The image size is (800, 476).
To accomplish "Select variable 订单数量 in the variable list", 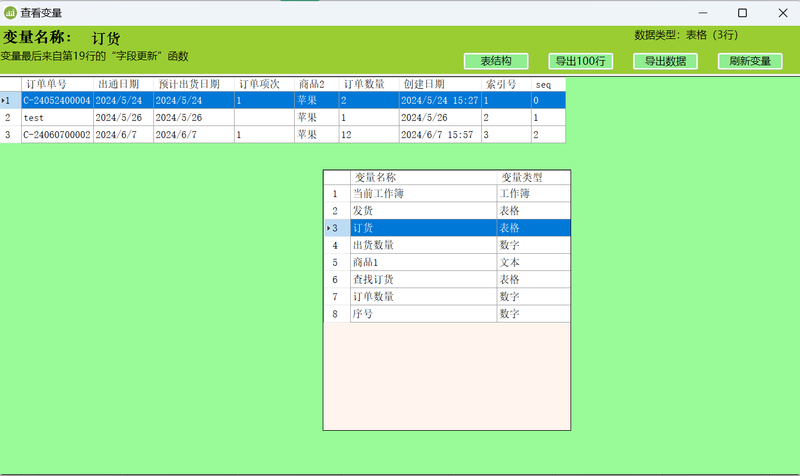I will pos(423,296).
